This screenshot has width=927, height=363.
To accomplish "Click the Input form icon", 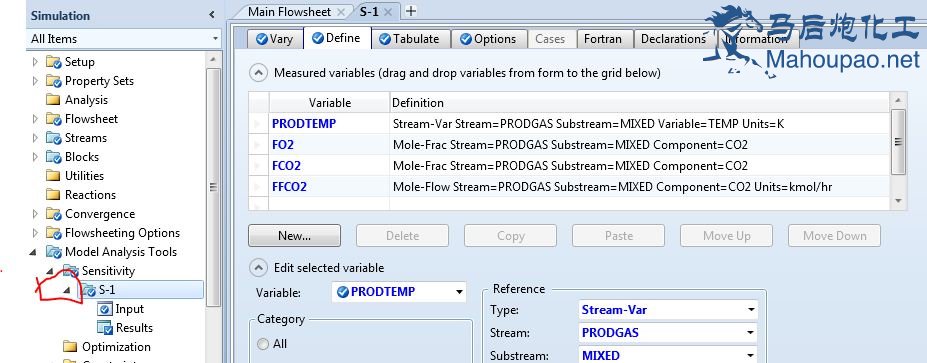I will point(105,309).
